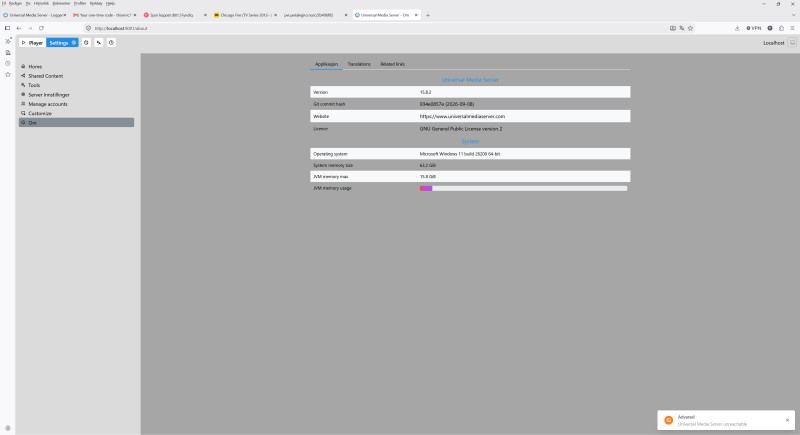Image resolution: width=800 pixels, height=435 pixels.
Task: Click the translate page icon
Action: 682,29
